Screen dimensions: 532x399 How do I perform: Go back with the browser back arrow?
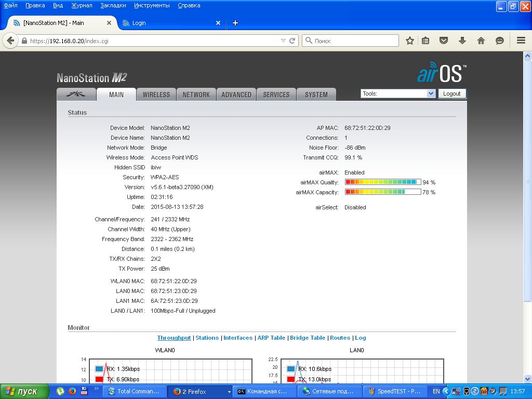(10, 41)
